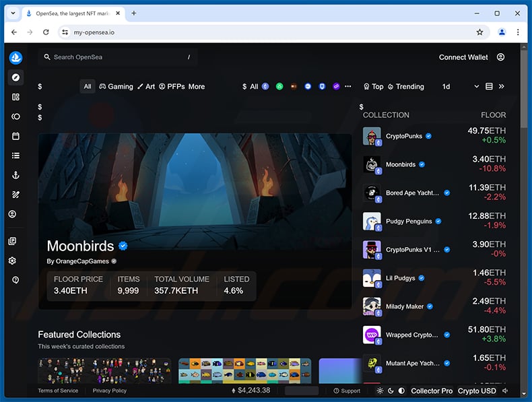The image size is (532, 402).
Task: Toggle the Crypto USD currency display
Action: click(x=477, y=391)
